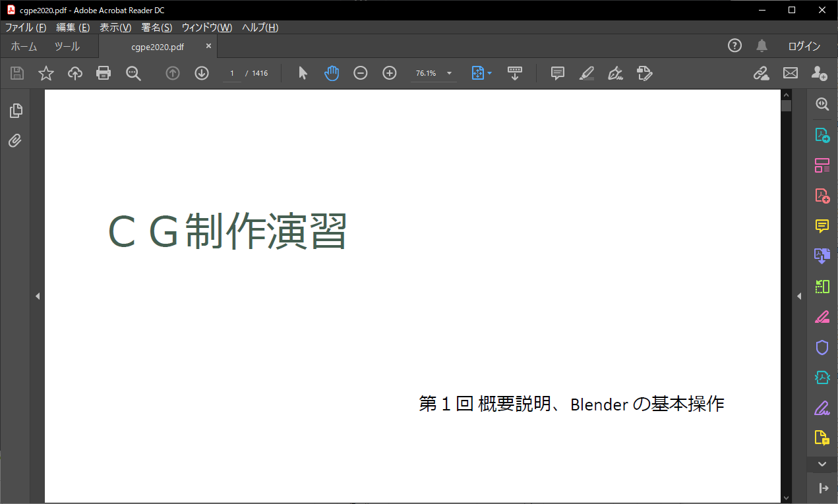Open the 表示 menu
Viewport: 838px width, 504px height.
click(116, 28)
